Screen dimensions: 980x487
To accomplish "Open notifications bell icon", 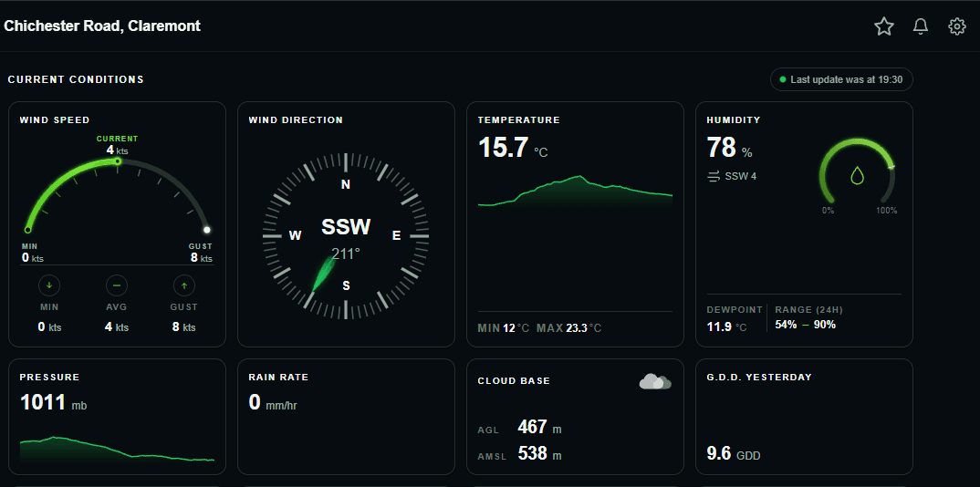I will pos(921,26).
